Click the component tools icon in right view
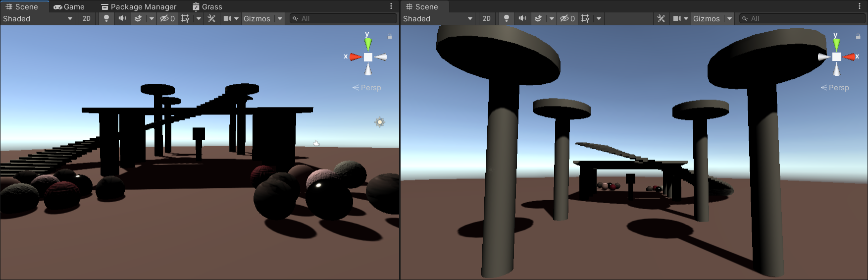The width and height of the screenshot is (868, 280). pyautogui.click(x=661, y=18)
